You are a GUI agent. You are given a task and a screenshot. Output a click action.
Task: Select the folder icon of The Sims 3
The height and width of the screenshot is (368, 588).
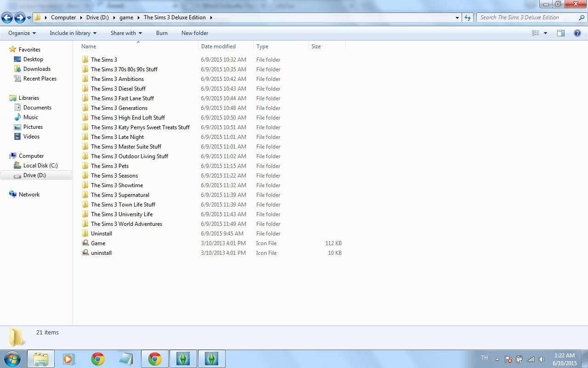tap(85, 60)
